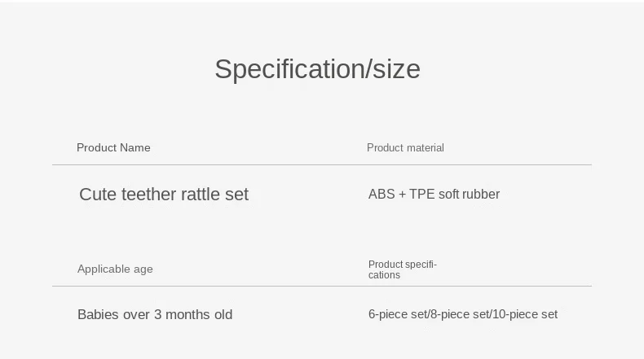The width and height of the screenshot is (644, 359).
Task: Click the word 'rattle' in product name
Action: [x=201, y=195]
